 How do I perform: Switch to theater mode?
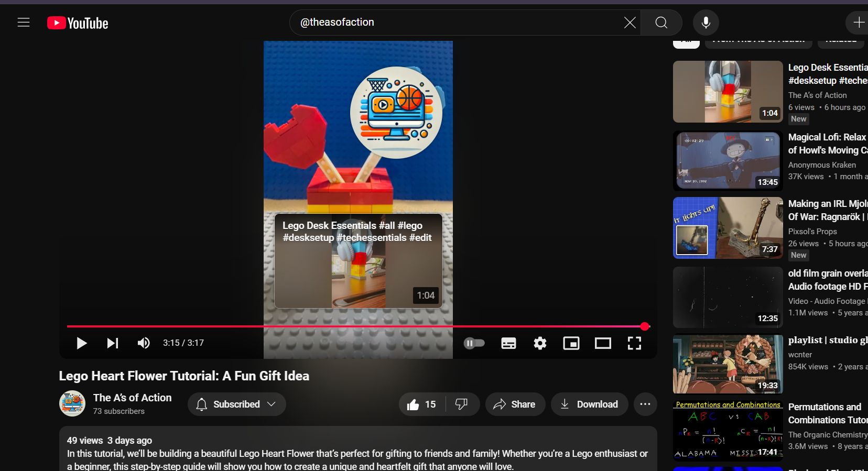pos(603,343)
